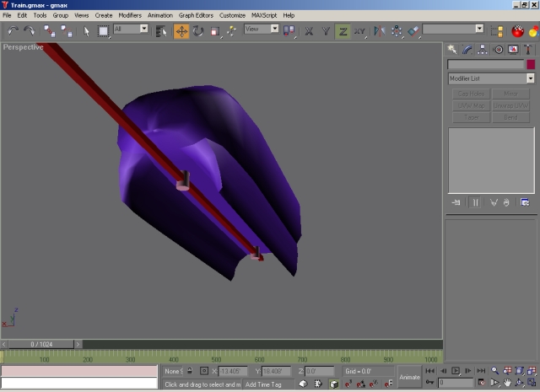Open the View coordinate system dropdown
The height and width of the screenshot is (392, 540).
click(274, 29)
